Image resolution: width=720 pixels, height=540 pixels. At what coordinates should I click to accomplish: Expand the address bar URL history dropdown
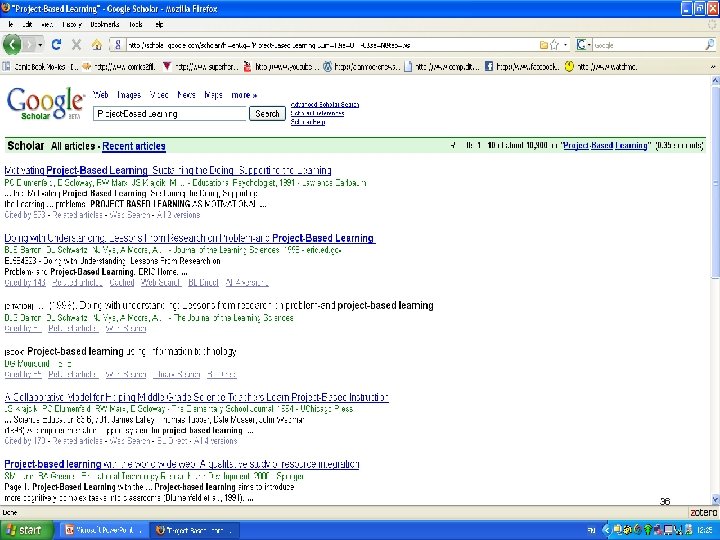(x=565, y=45)
